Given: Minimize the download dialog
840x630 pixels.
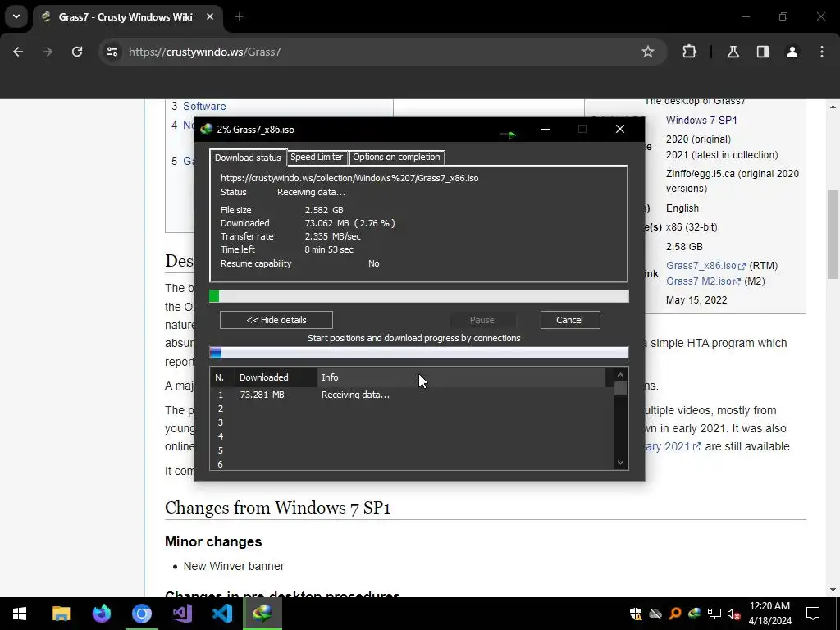Looking at the screenshot, I should click(x=546, y=129).
